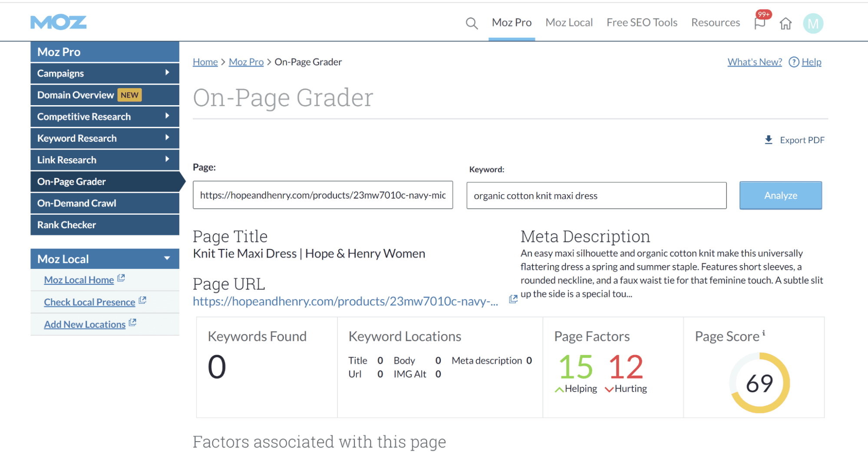
Task: Click the home icon in the navbar
Action: click(x=786, y=24)
